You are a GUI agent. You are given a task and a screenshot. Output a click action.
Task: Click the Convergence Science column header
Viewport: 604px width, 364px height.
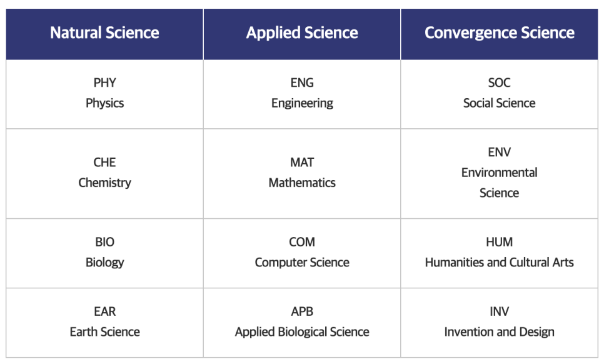(x=499, y=34)
